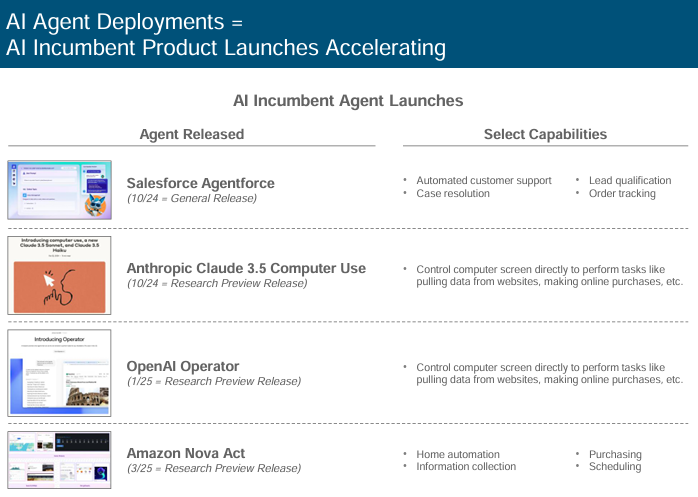Select 'AI Incumbent Product Launches Accelerating' title line

(226, 48)
